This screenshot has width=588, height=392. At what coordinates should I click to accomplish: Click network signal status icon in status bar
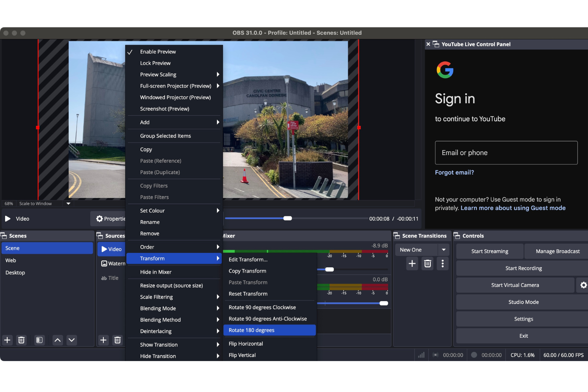click(x=421, y=355)
